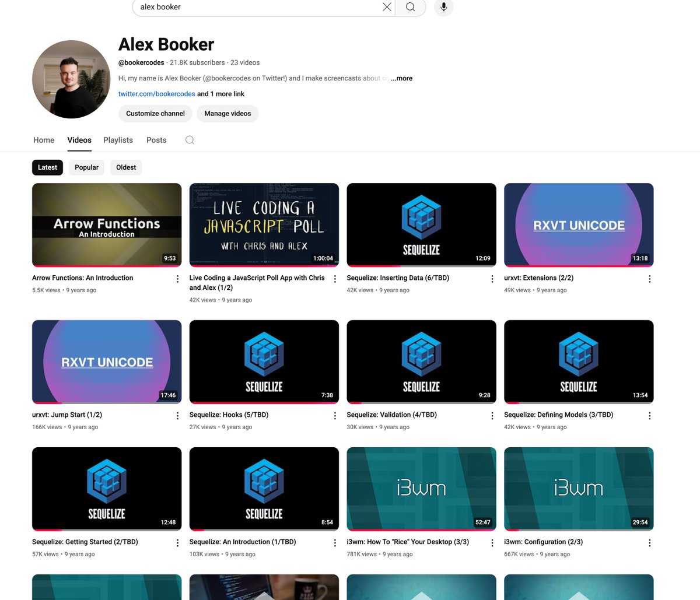Go to the Home tab

point(44,140)
